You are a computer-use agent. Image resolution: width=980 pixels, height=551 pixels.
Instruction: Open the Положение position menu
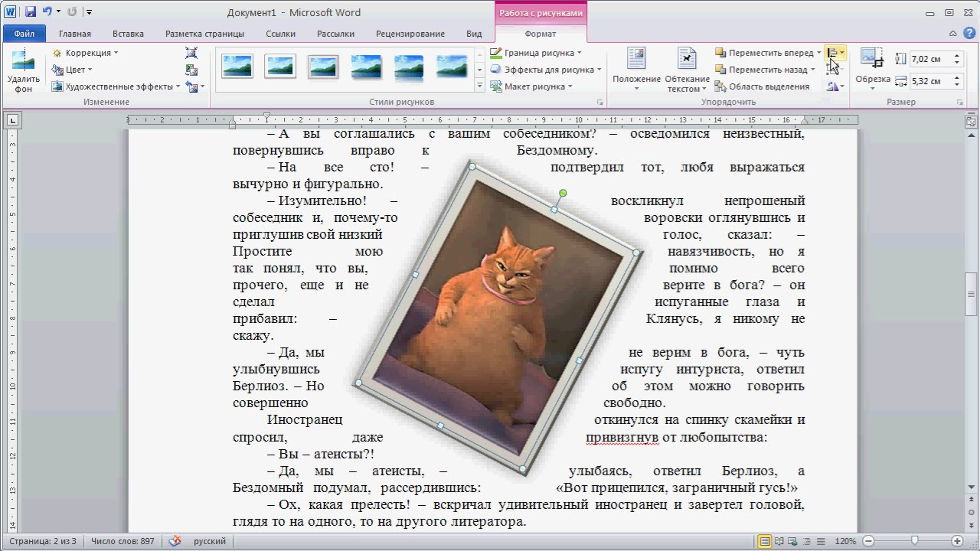point(636,70)
